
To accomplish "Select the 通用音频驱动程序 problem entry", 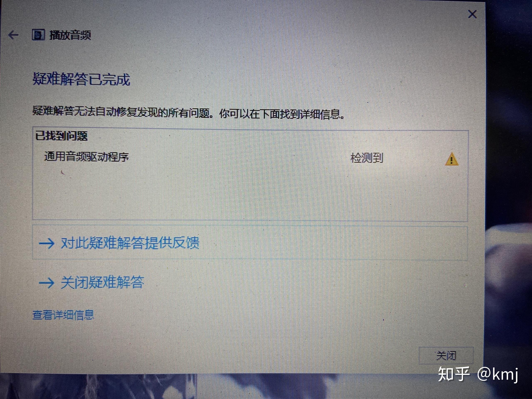I will click(250, 158).
